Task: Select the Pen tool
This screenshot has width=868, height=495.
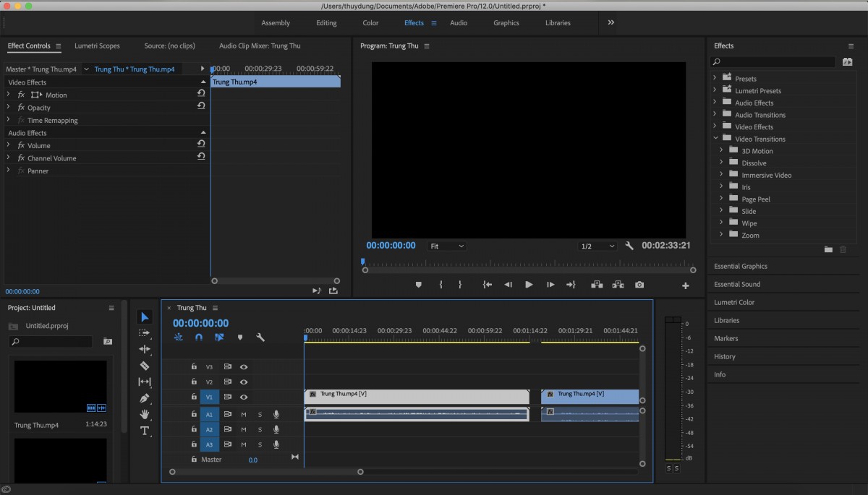Action: pyautogui.click(x=145, y=398)
